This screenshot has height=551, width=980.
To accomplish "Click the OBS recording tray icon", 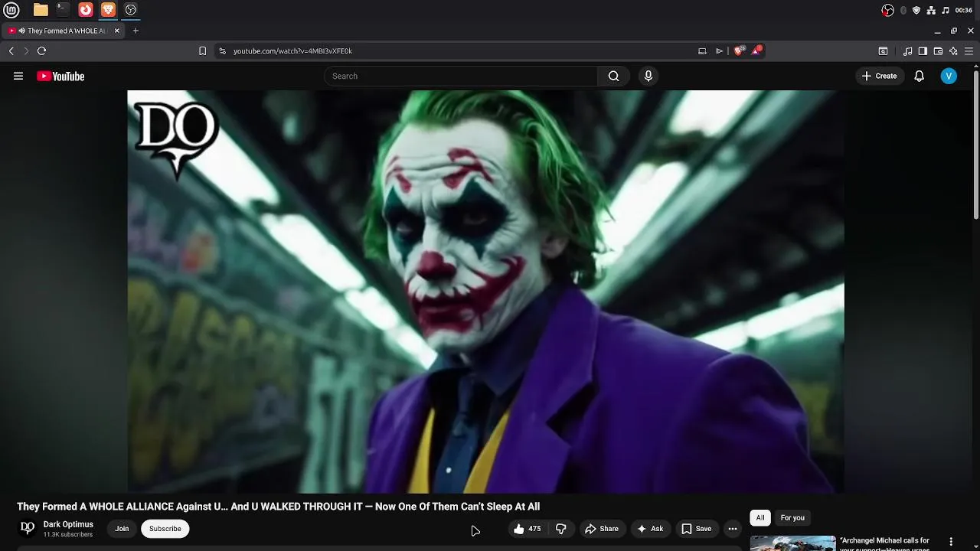I will [x=887, y=10].
